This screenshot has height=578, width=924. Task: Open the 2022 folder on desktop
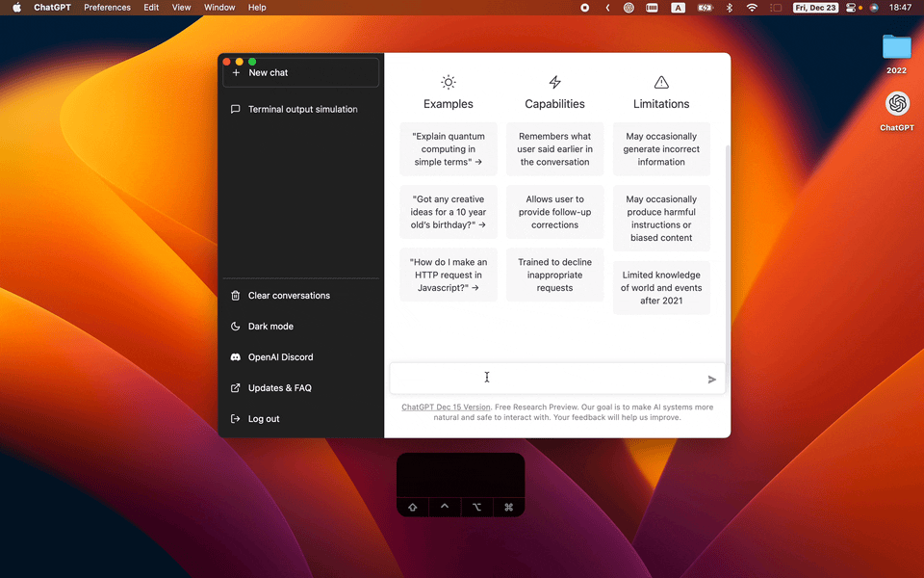point(896,47)
